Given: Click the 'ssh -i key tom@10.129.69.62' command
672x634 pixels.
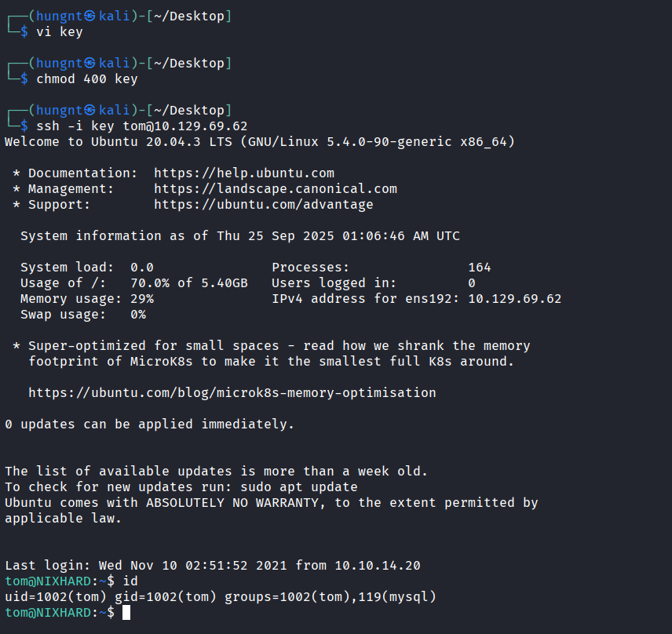Looking at the screenshot, I should (x=141, y=126).
